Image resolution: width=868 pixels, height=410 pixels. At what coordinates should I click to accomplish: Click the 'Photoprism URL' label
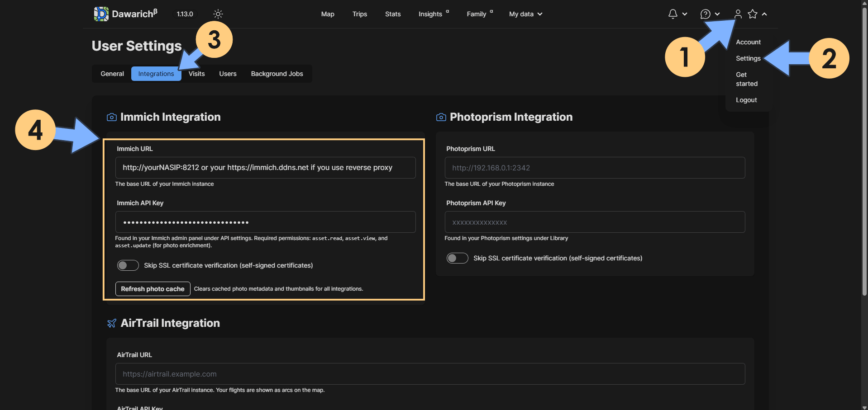point(471,149)
